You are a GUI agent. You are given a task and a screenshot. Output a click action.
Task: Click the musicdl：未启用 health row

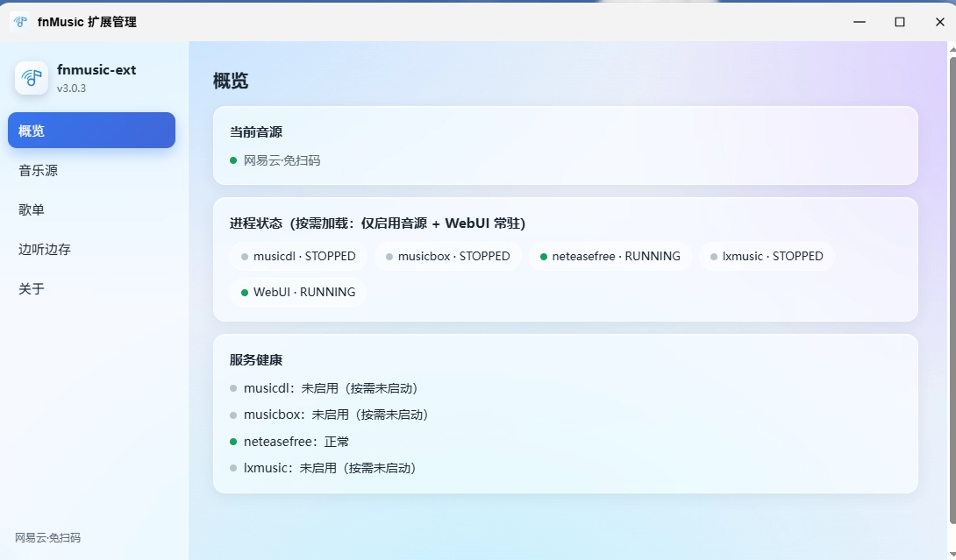point(324,388)
